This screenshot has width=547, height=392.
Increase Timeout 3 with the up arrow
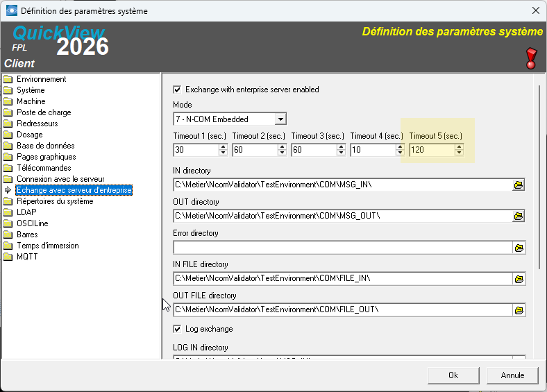pos(341,147)
